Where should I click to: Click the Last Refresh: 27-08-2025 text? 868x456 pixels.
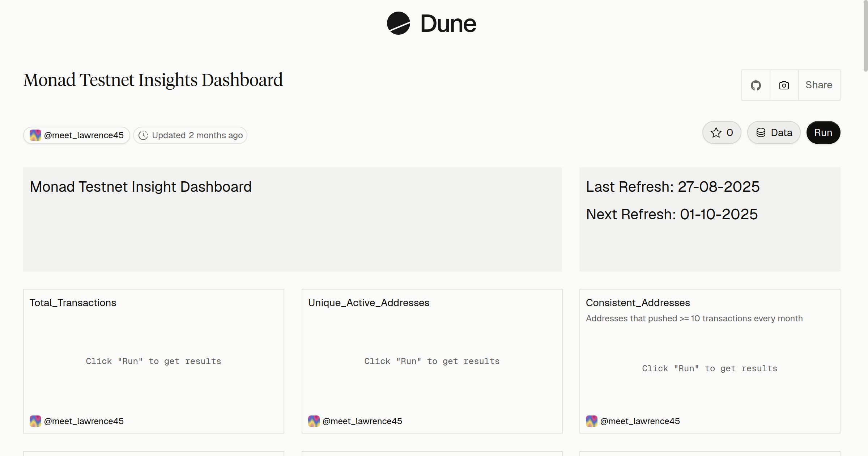(673, 187)
